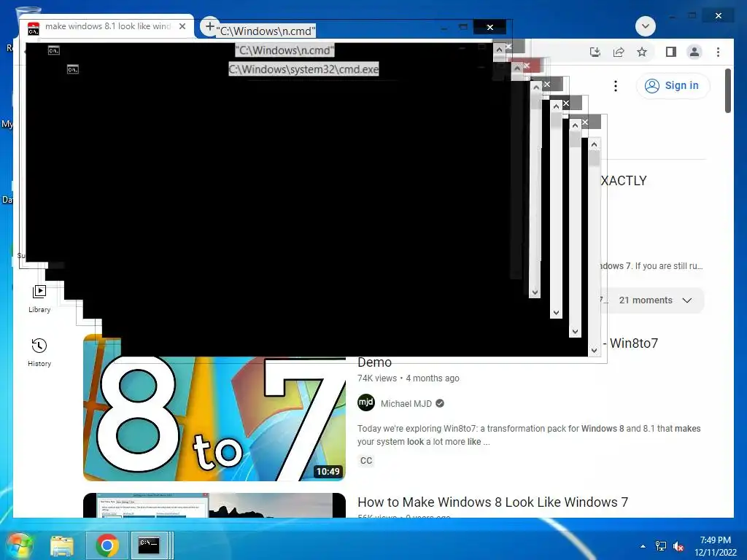This screenshot has height=560, width=747.
Task: Click the Sign in button
Action: [x=673, y=86]
